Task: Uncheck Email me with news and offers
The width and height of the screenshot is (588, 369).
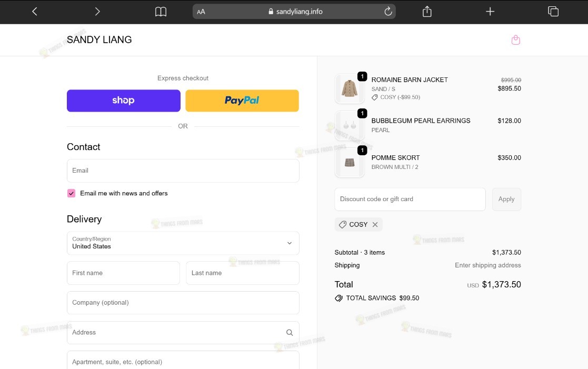Action: point(71,193)
